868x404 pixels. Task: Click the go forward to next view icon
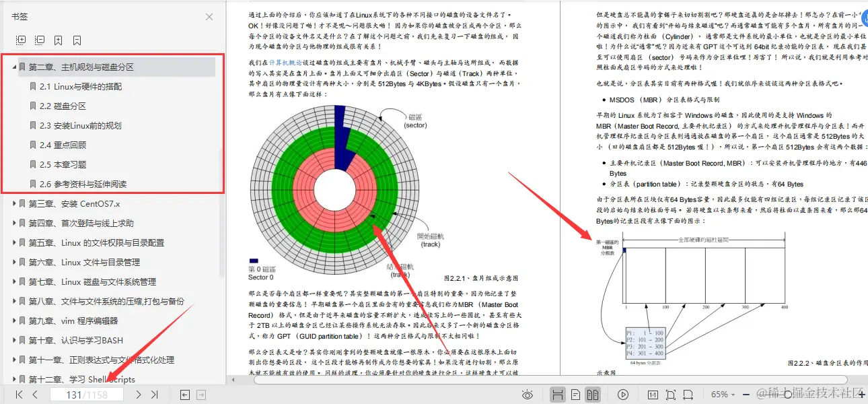[x=203, y=395]
